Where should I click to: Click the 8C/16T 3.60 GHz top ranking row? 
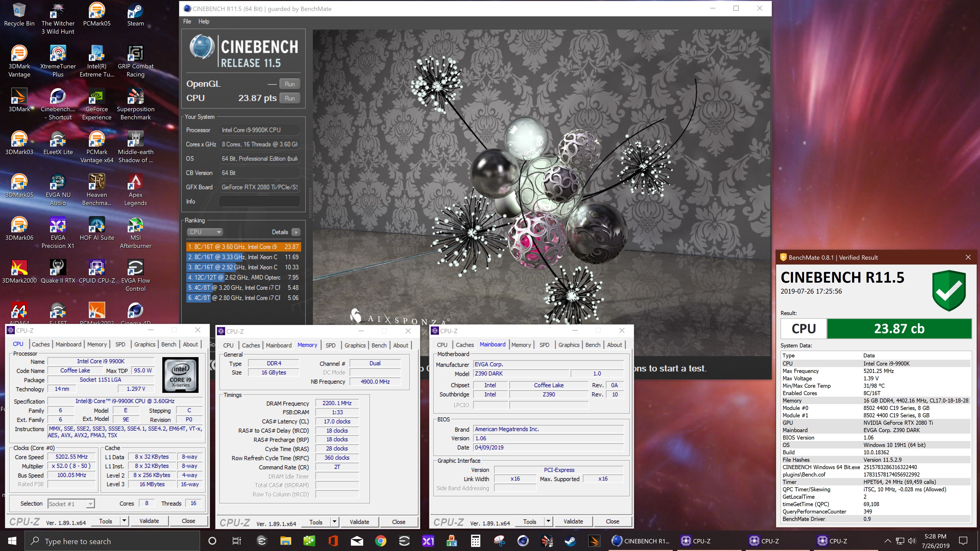coord(243,247)
